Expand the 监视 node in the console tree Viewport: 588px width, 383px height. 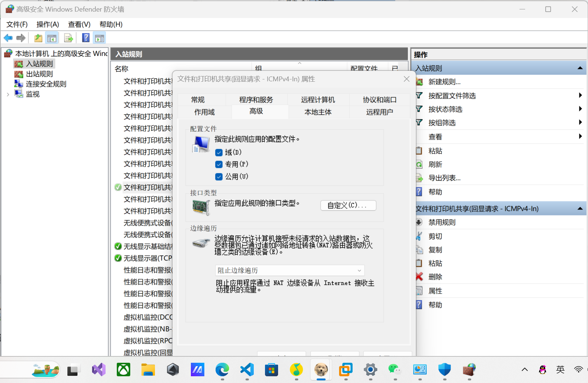pyautogui.click(x=8, y=94)
